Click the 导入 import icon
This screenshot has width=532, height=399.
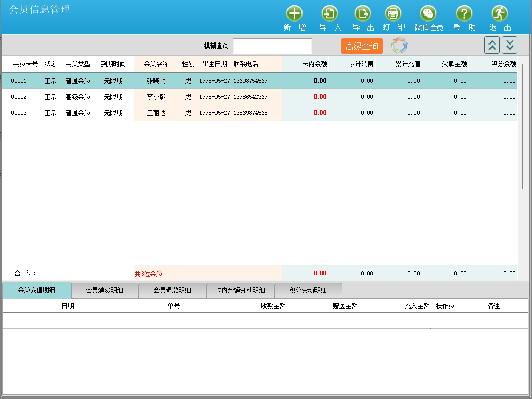coord(329,14)
